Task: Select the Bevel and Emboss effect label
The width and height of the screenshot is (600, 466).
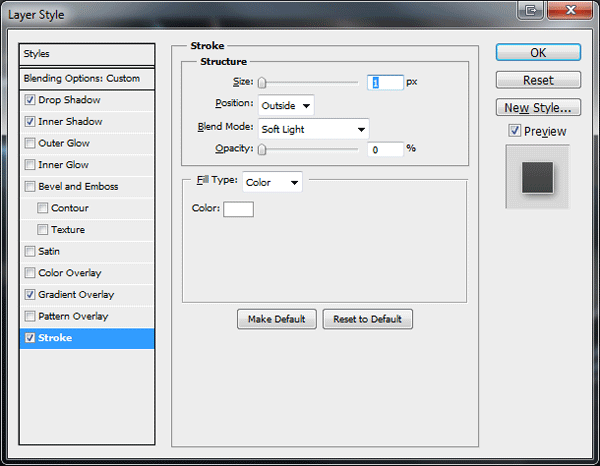Action: 78,186
